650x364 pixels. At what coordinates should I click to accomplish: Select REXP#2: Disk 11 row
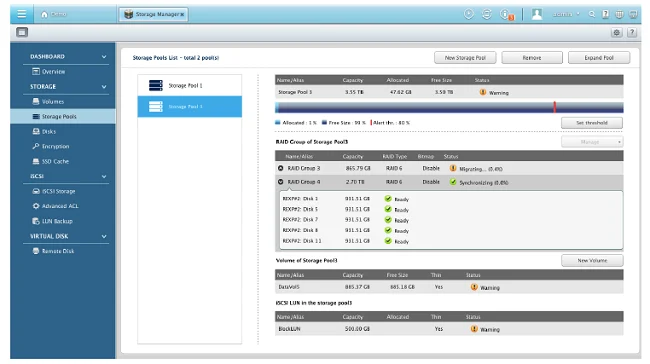(x=451, y=241)
